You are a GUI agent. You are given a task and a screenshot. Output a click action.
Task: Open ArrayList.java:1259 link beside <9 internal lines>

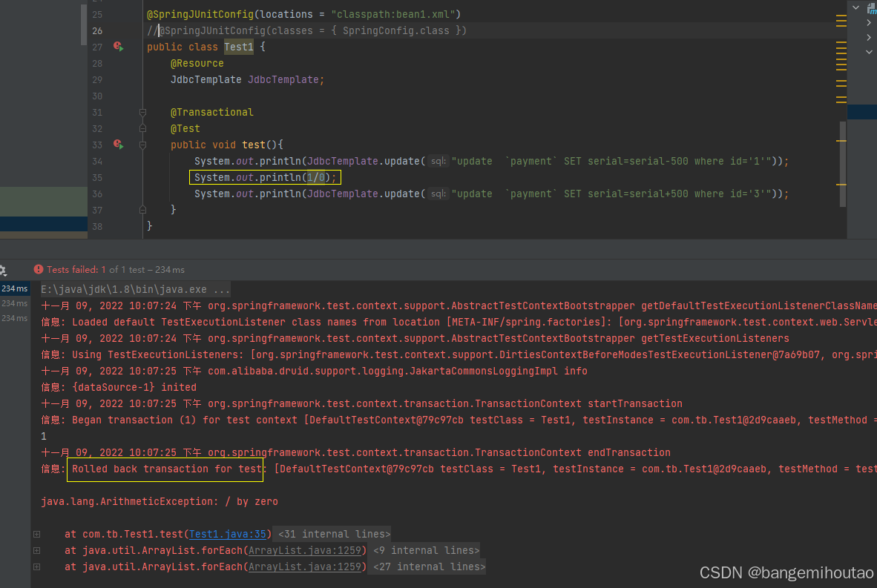click(305, 550)
